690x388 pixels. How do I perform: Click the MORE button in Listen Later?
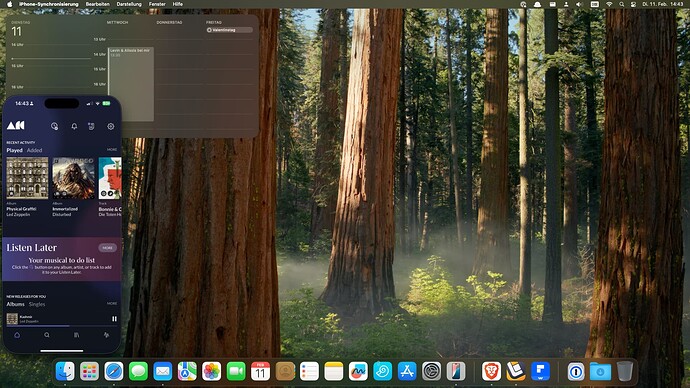coord(107,248)
